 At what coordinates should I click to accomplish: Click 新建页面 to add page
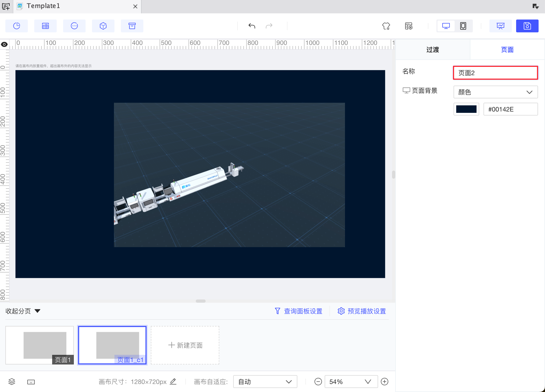pos(185,345)
